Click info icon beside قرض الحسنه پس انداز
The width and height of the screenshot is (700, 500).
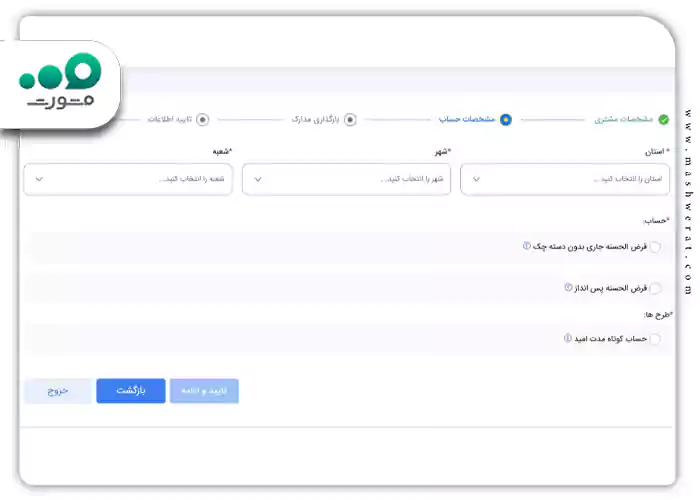[x=568, y=287]
